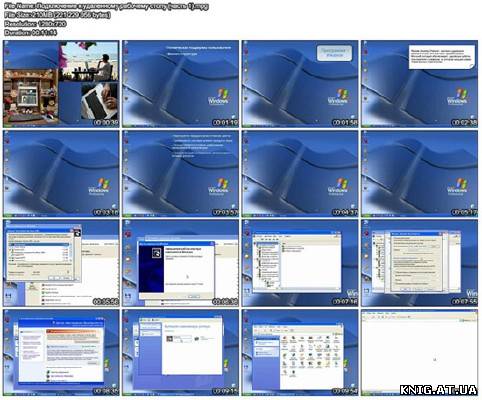The image size is (482, 400).
Task: Click the gray note box in the 00:01:58 frame
Action: pos(334,53)
